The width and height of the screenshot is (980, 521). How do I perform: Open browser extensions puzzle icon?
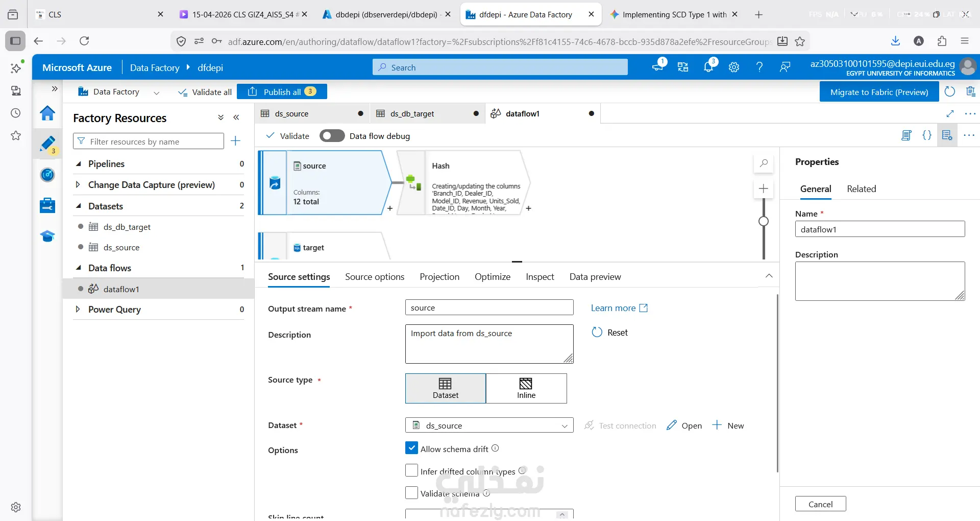click(942, 41)
